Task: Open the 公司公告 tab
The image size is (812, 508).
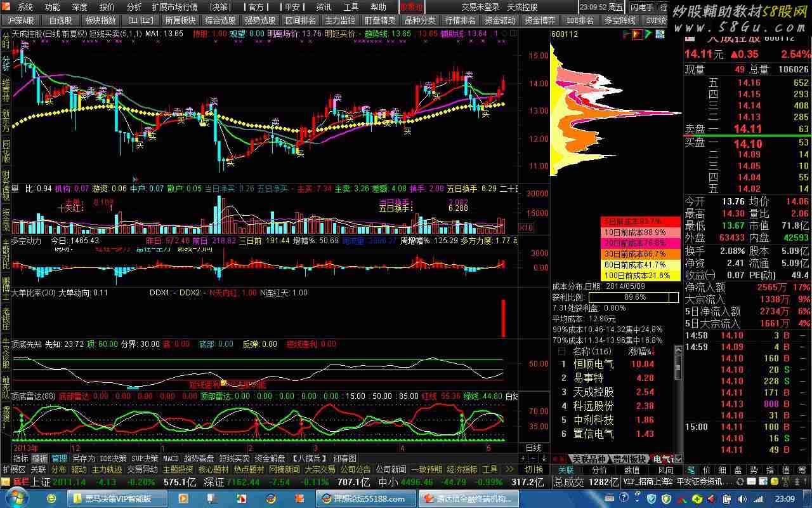Action: pos(355,470)
